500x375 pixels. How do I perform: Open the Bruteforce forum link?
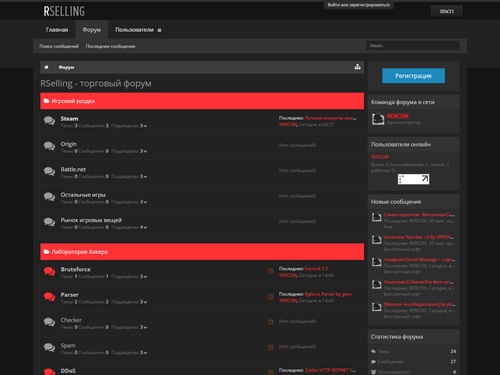75,269
